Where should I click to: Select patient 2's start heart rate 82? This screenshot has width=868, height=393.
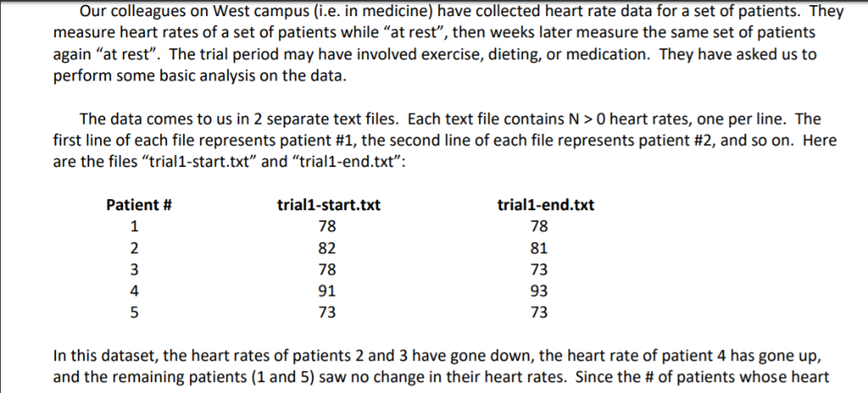tap(327, 248)
